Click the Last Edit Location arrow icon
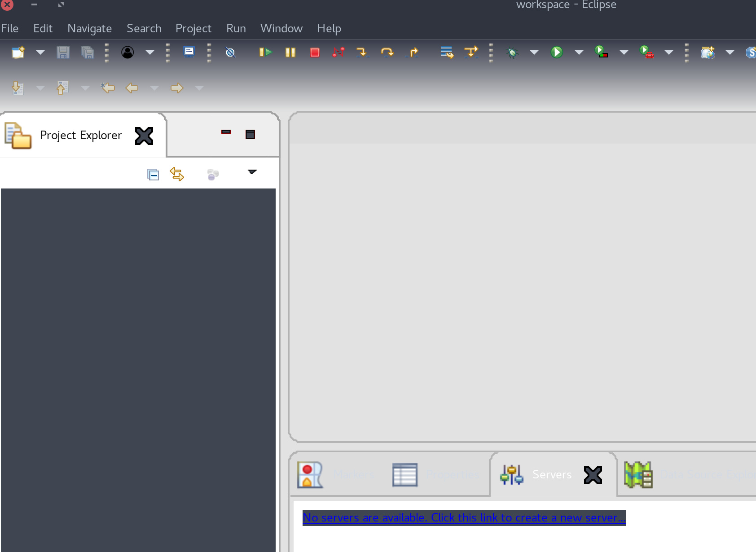756x552 pixels. [108, 88]
